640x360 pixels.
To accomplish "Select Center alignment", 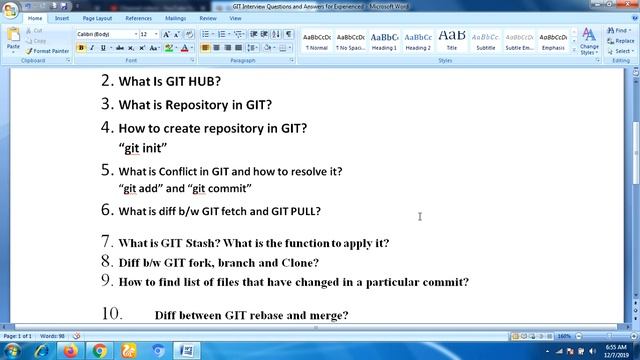I will (216, 48).
